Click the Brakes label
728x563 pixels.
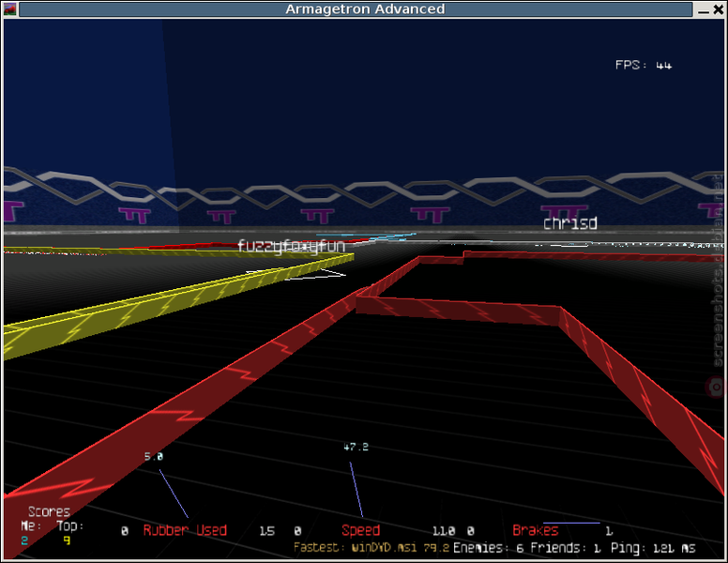[x=536, y=530]
